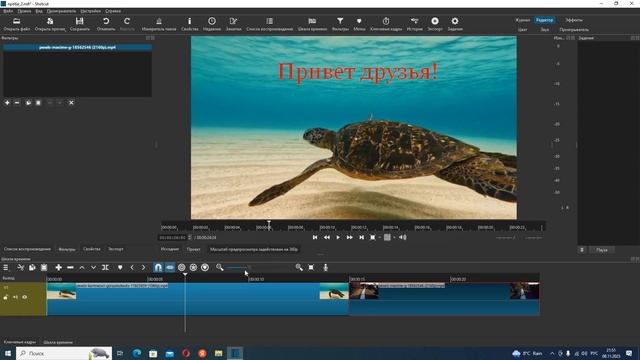The width and height of the screenshot is (640, 360).
Task: Zoom timeline to fit
Action: click(x=311, y=267)
